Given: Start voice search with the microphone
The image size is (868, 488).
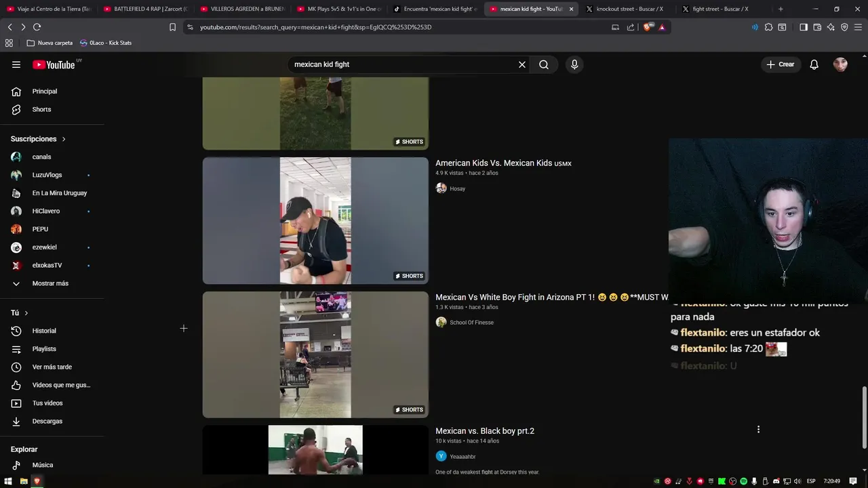Looking at the screenshot, I should 574,64.
